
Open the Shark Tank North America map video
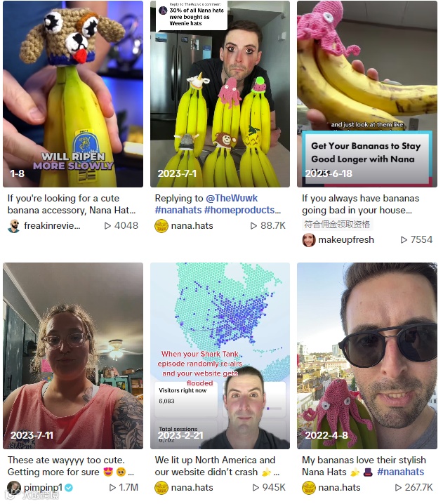(x=220, y=356)
